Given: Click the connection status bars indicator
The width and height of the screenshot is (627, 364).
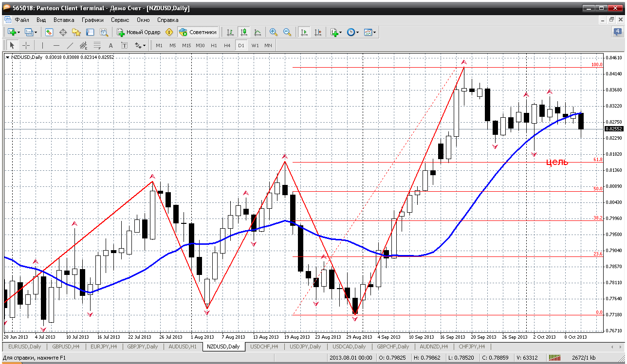Looking at the screenshot, I should click(555, 358).
